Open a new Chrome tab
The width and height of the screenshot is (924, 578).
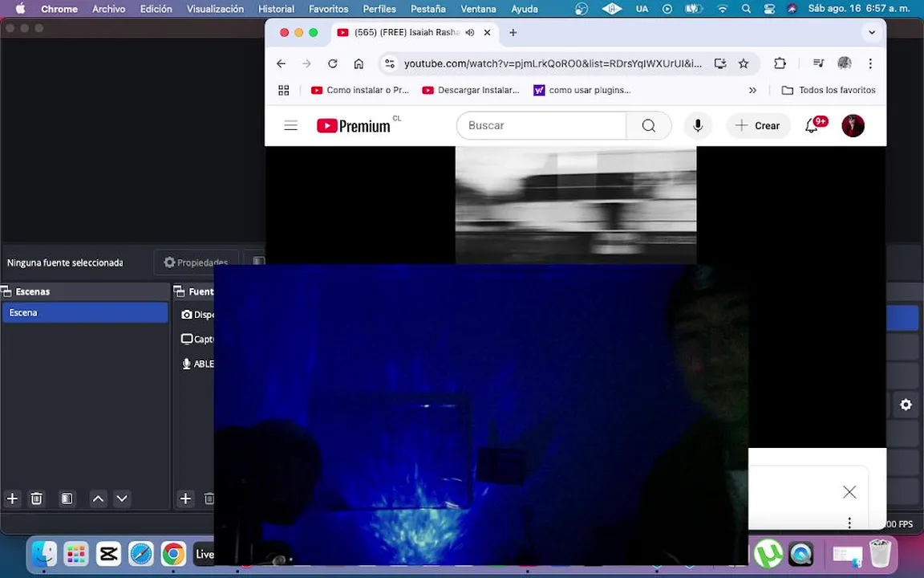pyautogui.click(x=513, y=32)
